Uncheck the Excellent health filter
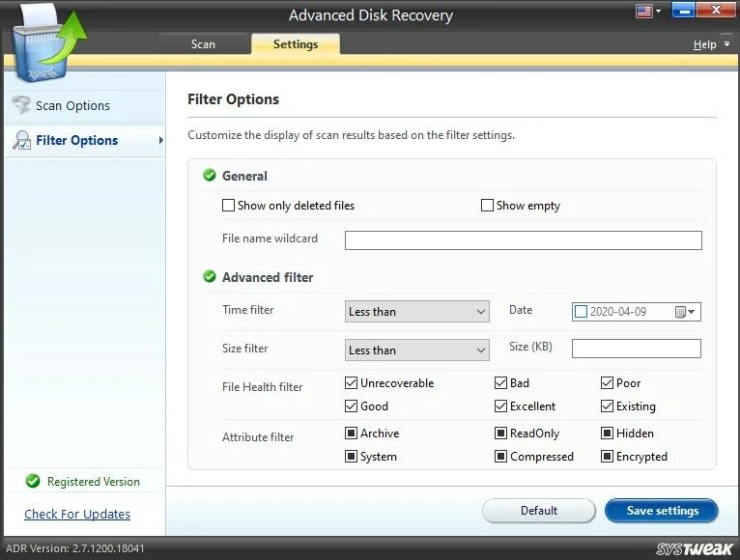740x560 pixels. click(500, 406)
